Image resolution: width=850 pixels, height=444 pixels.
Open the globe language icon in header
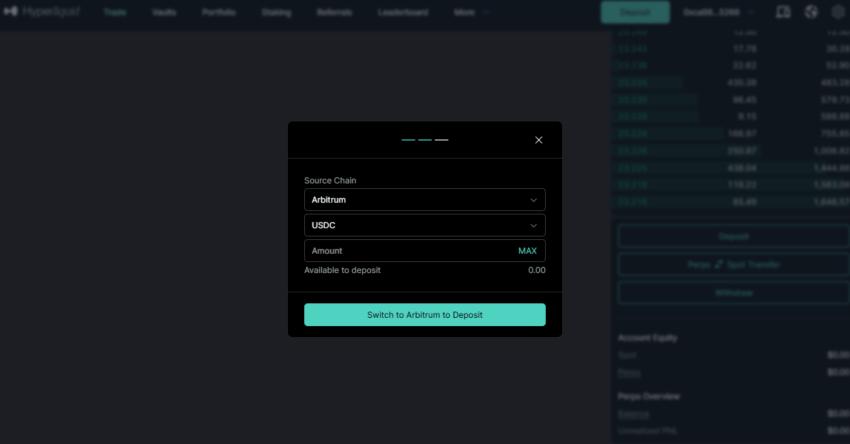point(811,12)
